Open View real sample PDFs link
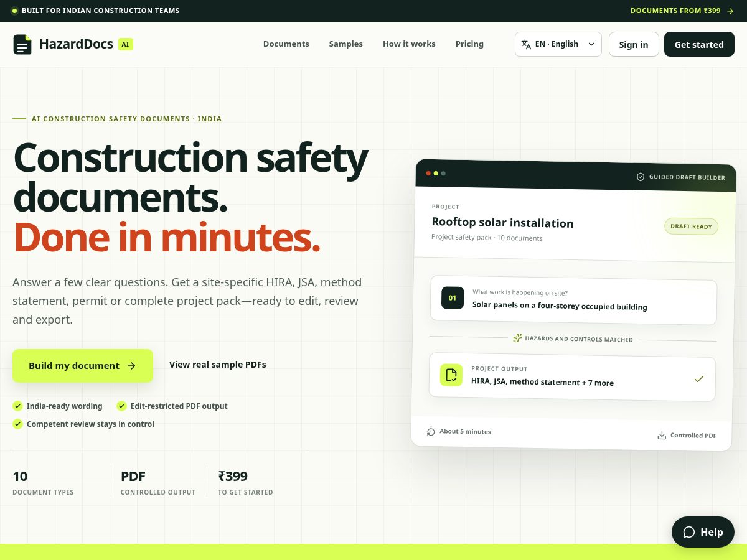 pyautogui.click(x=217, y=365)
